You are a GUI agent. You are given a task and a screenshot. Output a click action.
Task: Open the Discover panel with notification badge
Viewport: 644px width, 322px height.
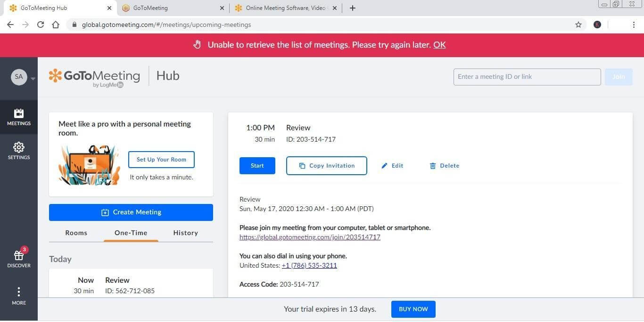(x=19, y=257)
